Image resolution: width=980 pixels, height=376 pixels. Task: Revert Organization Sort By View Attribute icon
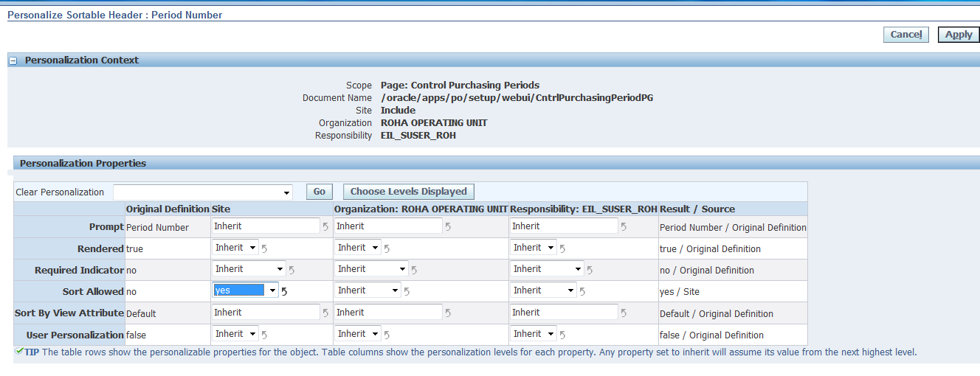point(448,313)
